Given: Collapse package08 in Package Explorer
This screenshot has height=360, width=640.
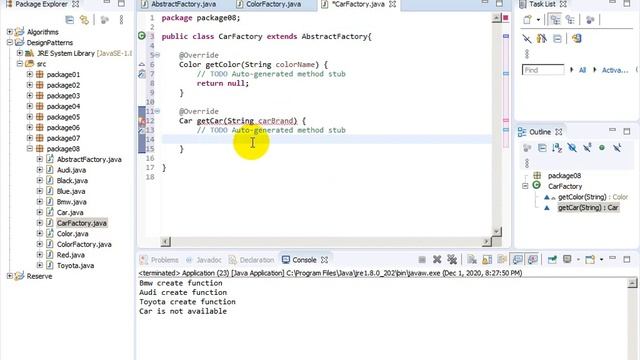Looking at the screenshot, I should pyautogui.click(x=29, y=149).
